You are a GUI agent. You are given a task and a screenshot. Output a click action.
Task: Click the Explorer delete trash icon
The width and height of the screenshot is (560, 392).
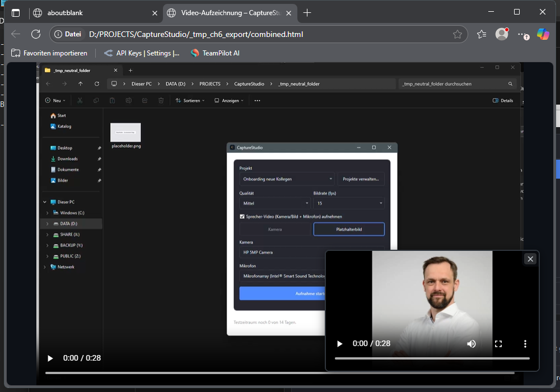tap(161, 101)
